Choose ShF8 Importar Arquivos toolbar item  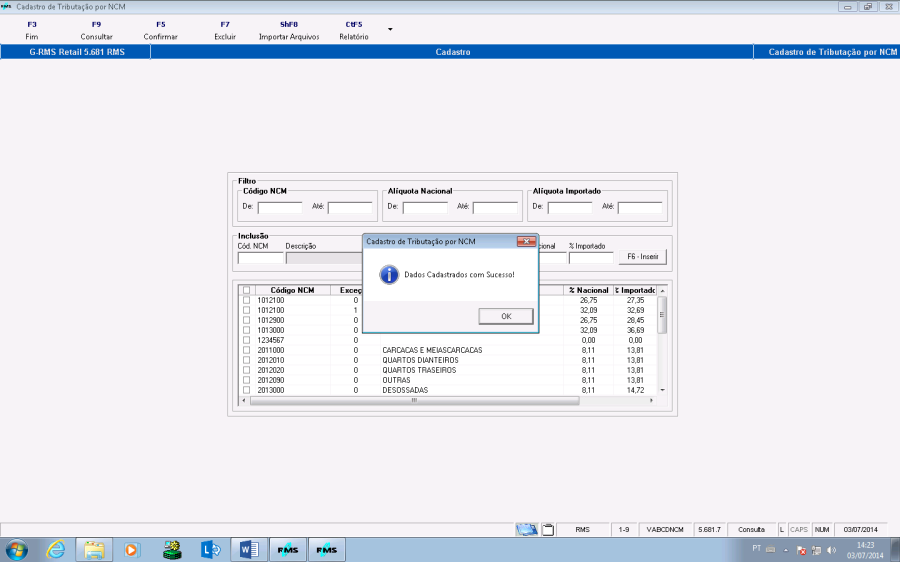coord(289,29)
